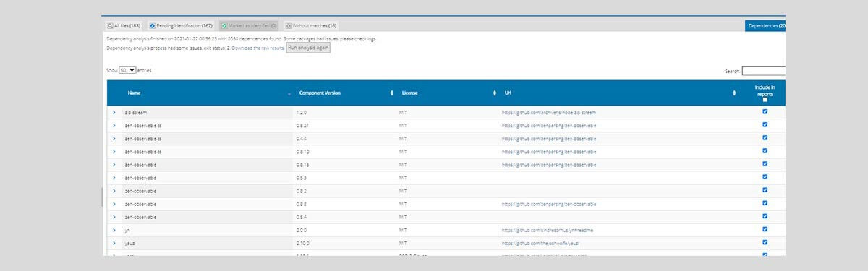Viewport: 868px width, 271px height.
Task: Uncheck Include in reports for zen-observable-ts 0.4.4
Action: click(765, 137)
